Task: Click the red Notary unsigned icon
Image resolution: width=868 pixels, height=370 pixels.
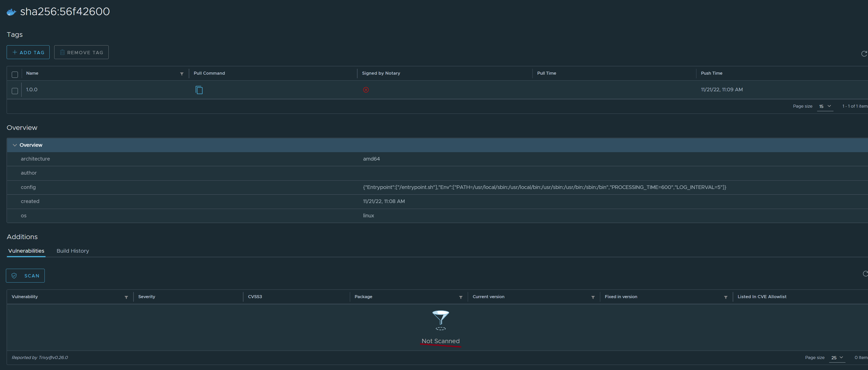Action: (x=366, y=90)
